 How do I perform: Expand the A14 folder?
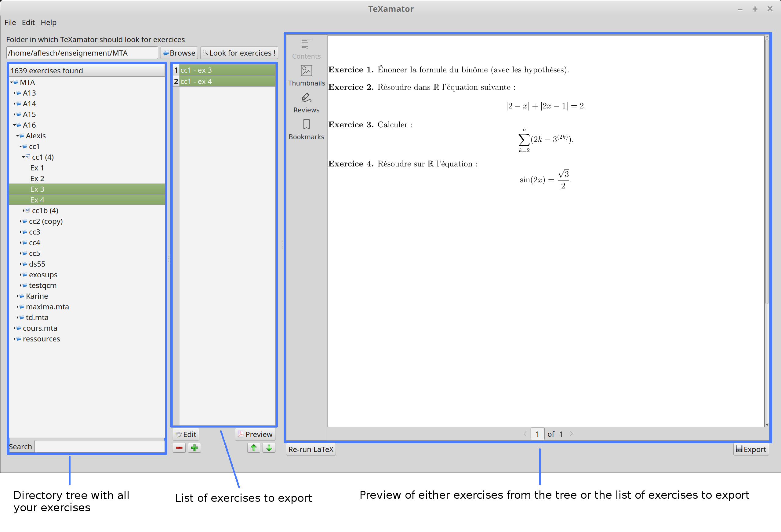[x=14, y=104]
